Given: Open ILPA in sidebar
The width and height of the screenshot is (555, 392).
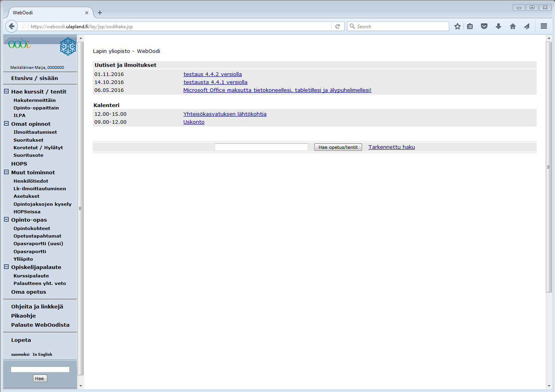Looking at the screenshot, I should [19, 115].
